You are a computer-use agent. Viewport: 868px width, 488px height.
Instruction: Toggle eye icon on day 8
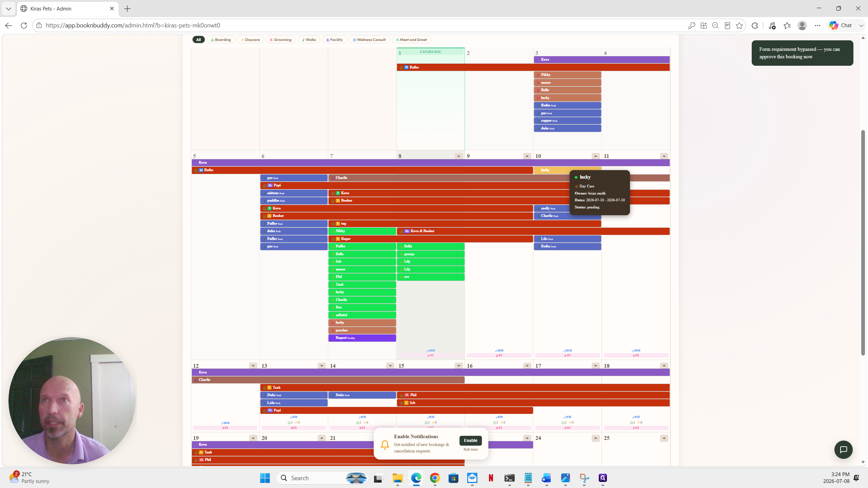tap(458, 156)
